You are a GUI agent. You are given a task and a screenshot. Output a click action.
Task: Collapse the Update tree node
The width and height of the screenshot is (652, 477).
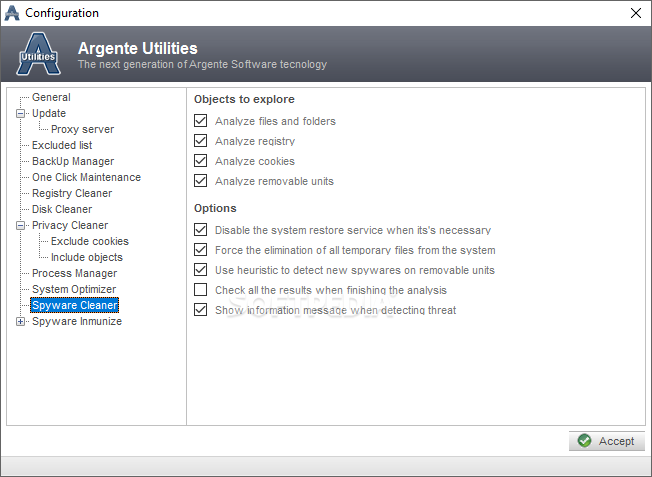pyautogui.click(x=20, y=113)
